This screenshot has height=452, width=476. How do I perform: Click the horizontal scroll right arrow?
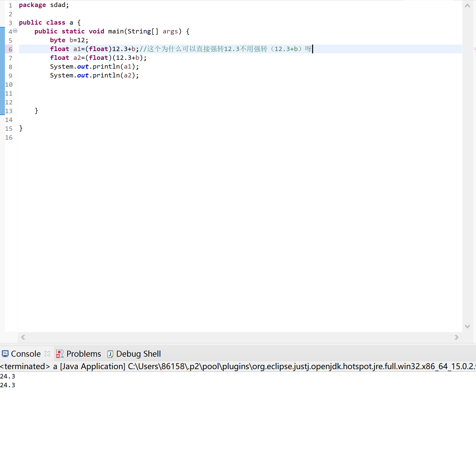point(456,337)
